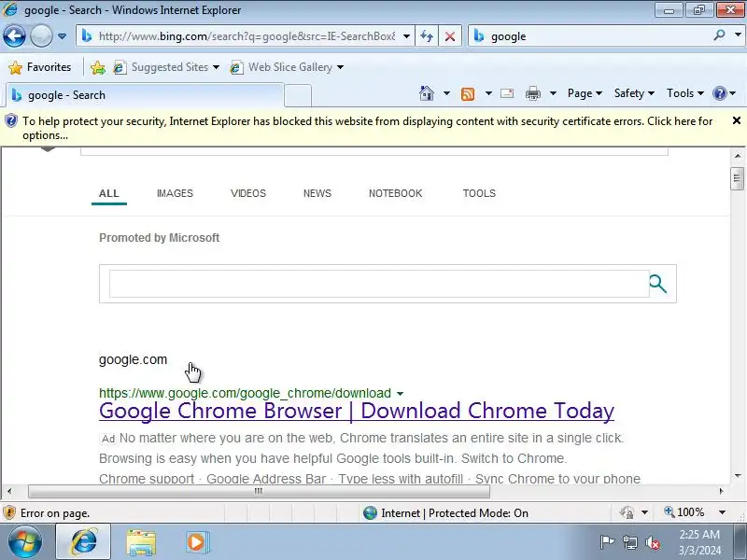
Task: Expand the Feeds dropdown arrow
Action: (x=488, y=93)
